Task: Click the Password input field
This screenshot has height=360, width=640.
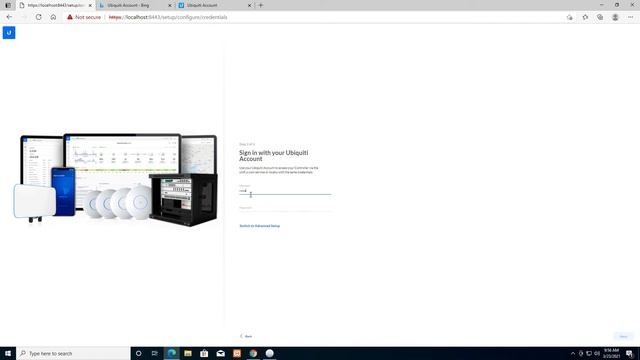Action: coord(285,208)
